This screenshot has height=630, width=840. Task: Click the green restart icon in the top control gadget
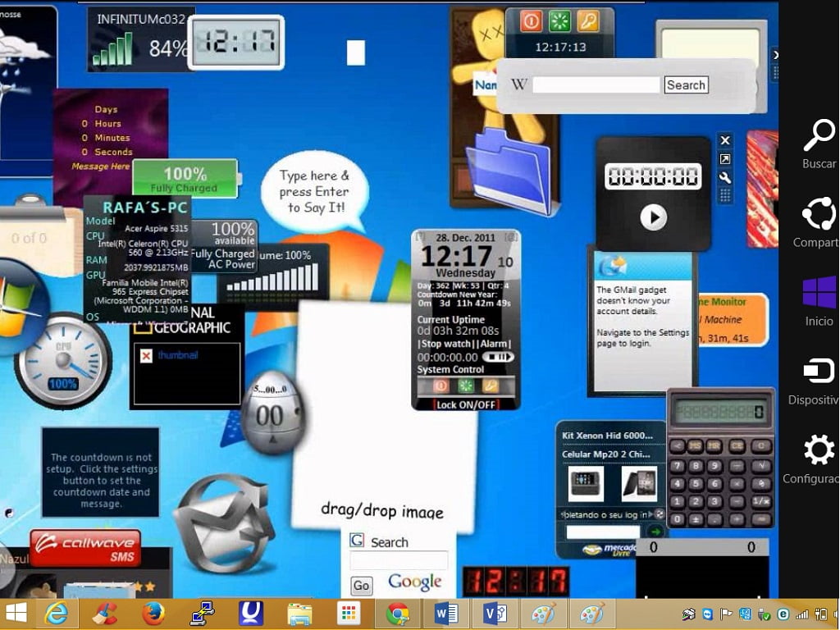559,21
